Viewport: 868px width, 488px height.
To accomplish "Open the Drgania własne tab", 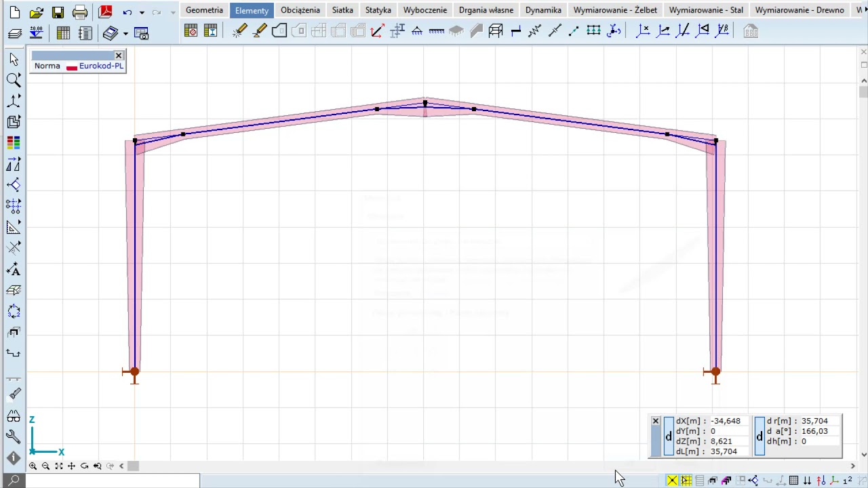I will (x=486, y=10).
